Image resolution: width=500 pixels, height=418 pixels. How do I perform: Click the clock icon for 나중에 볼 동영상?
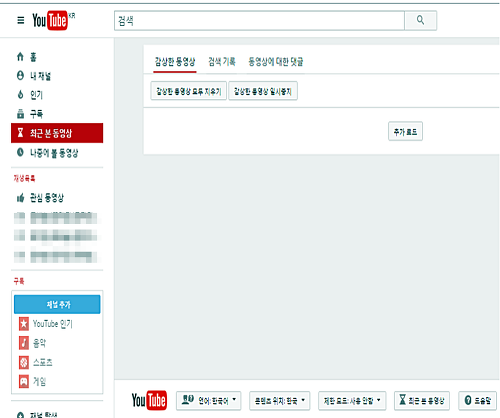[x=20, y=152]
